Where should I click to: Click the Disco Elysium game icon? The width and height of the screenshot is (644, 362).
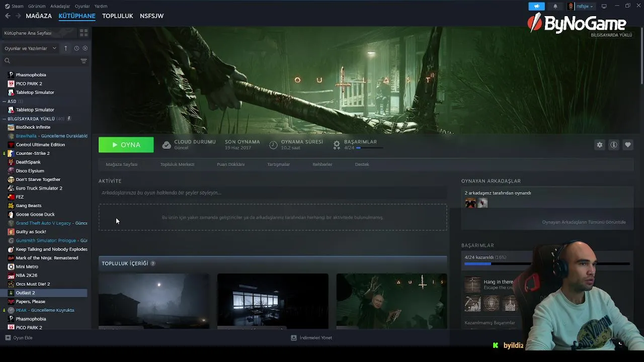click(x=11, y=171)
